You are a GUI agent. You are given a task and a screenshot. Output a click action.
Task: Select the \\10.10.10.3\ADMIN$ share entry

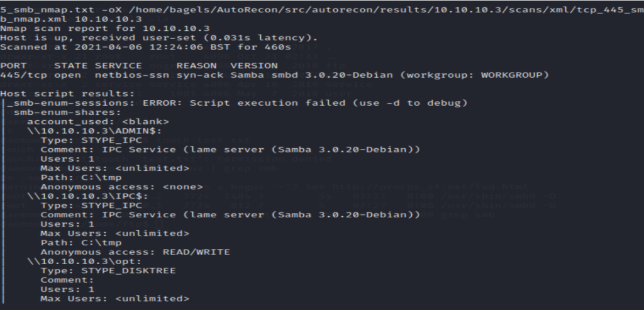tap(94, 131)
